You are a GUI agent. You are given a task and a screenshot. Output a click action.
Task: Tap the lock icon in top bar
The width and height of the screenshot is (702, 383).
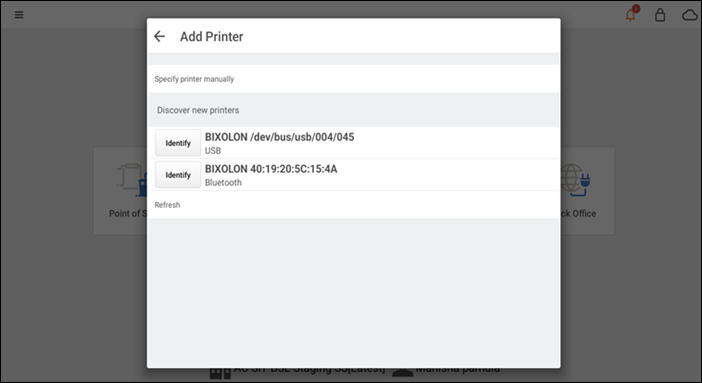coord(660,15)
